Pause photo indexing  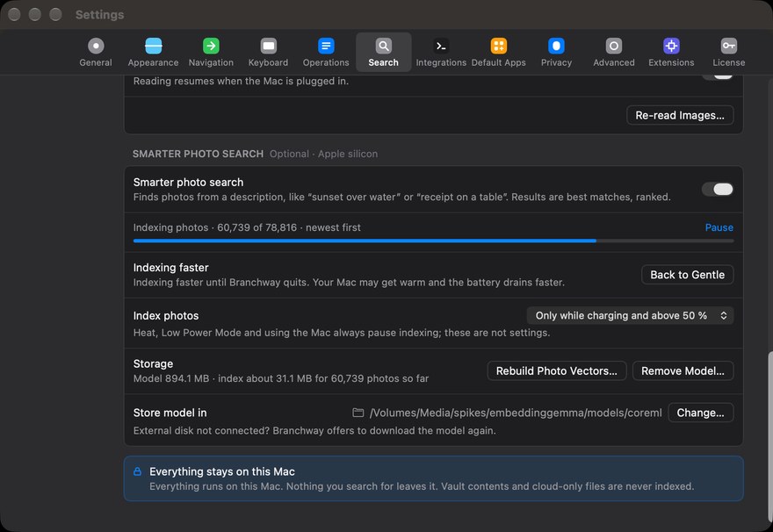[x=719, y=227]
